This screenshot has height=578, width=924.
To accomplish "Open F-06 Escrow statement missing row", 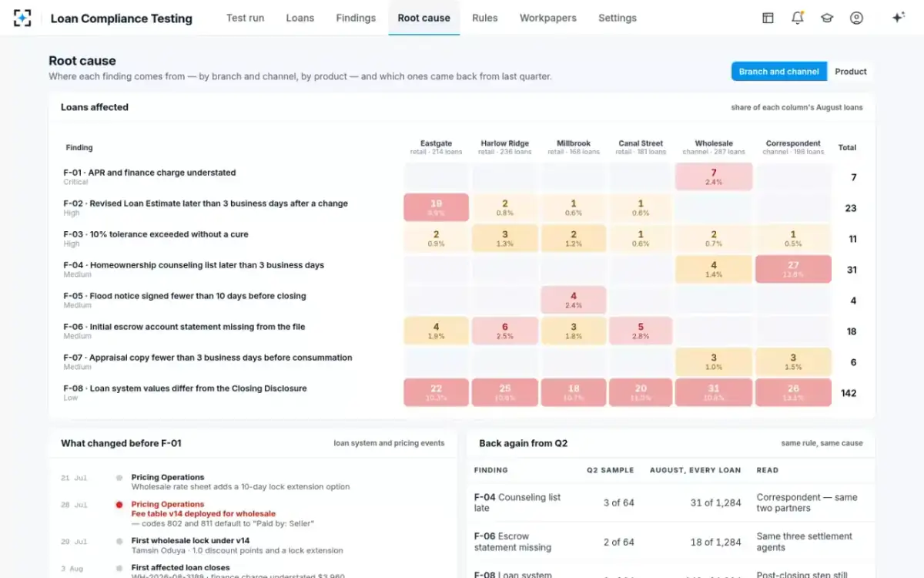I will (671, 542).
